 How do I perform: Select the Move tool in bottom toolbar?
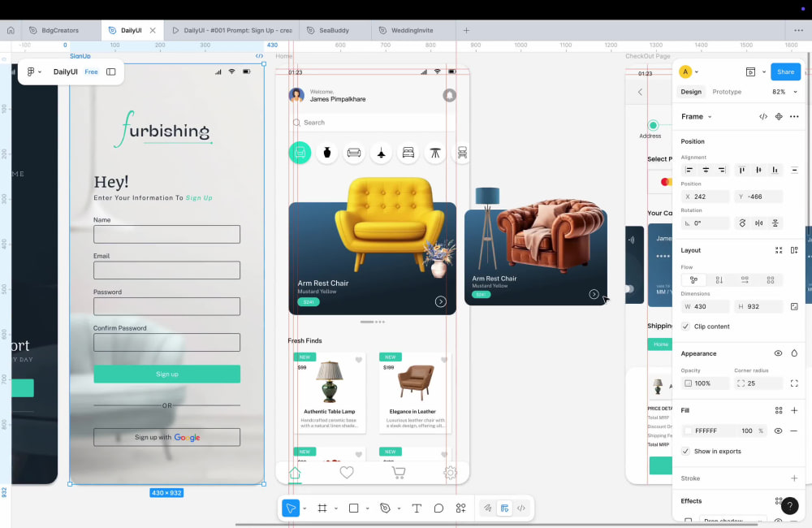[x=291, y=509]
